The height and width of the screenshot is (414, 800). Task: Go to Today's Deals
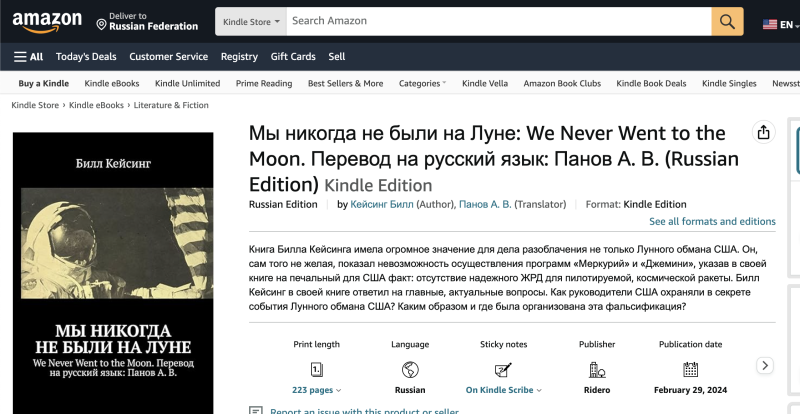tap(86, 57)
